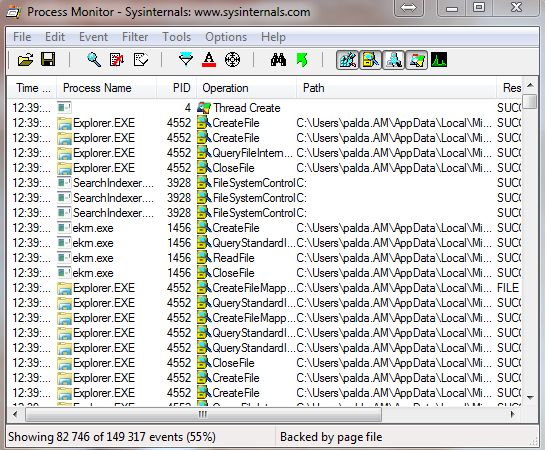This screenshot has width=545, height=450.
Task: Sort by the Path column header
Action: click(x=396, y=88)
